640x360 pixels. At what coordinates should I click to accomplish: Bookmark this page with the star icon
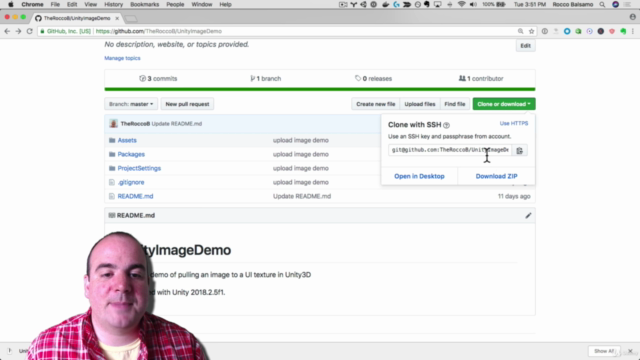[531, 31]
